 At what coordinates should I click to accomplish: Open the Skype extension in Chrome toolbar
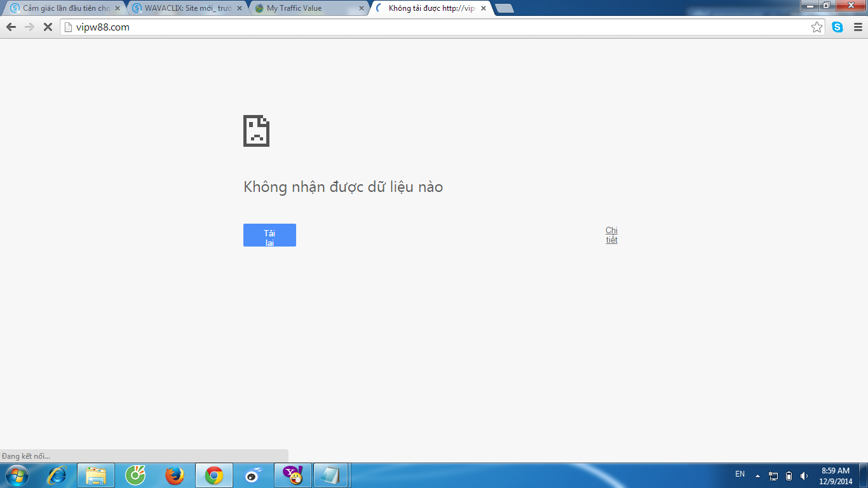coord(837,27)
